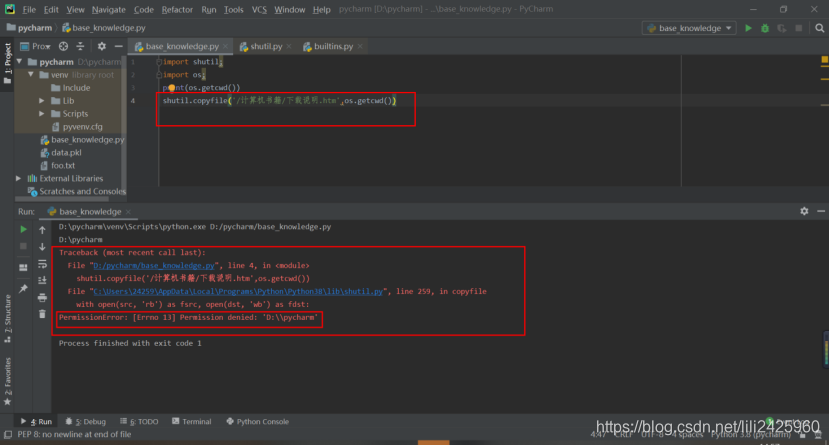Toggle the Run tool window button

tap(36, 422)
